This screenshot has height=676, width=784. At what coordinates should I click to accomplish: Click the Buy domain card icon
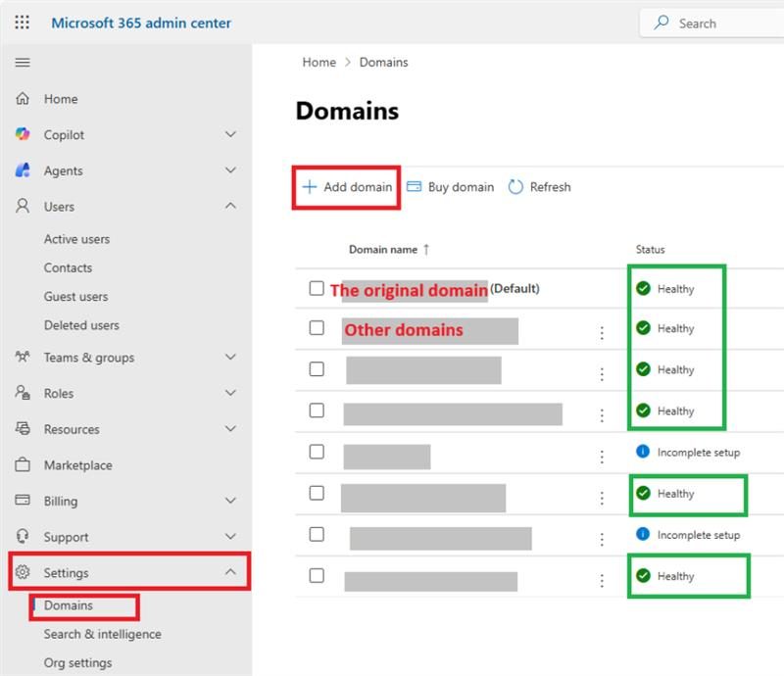click(x=414, y=186)
